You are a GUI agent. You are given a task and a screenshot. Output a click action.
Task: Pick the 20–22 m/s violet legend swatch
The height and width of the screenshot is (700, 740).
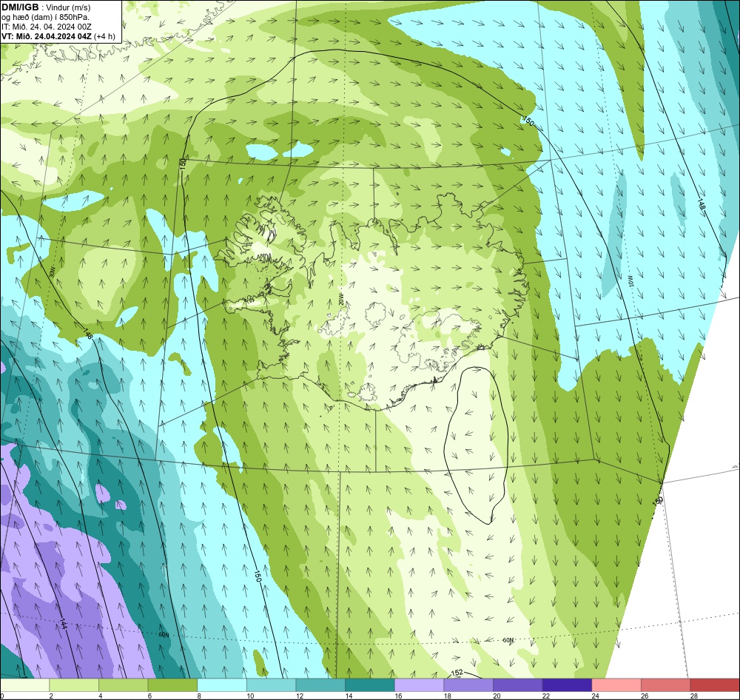coord(518,685)
